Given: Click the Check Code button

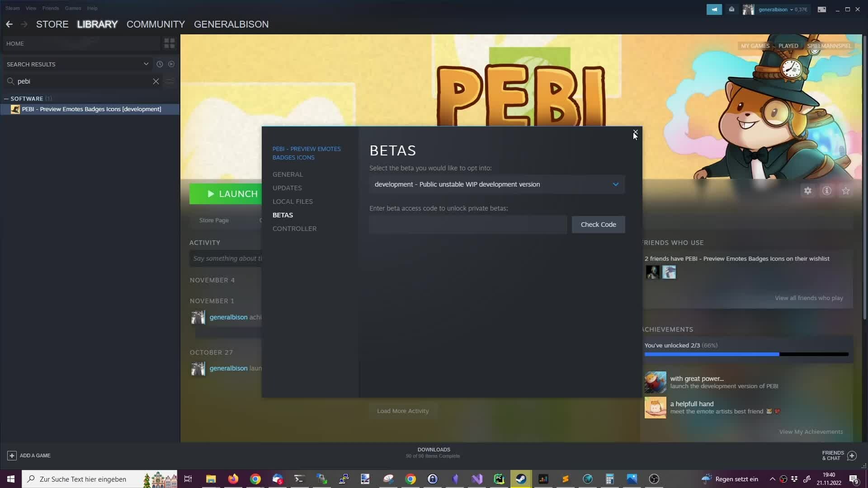Looking at the screenshot, I should click(x=598, y=225).
